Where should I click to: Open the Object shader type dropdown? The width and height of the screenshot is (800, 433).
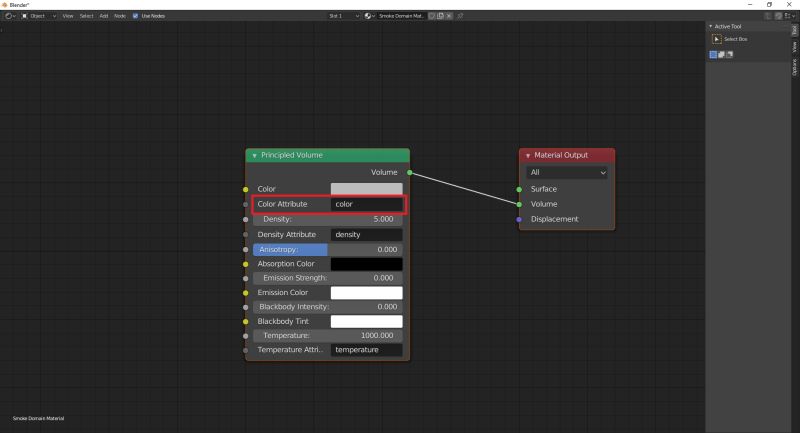pyautogui.click(x=39, y=16)
